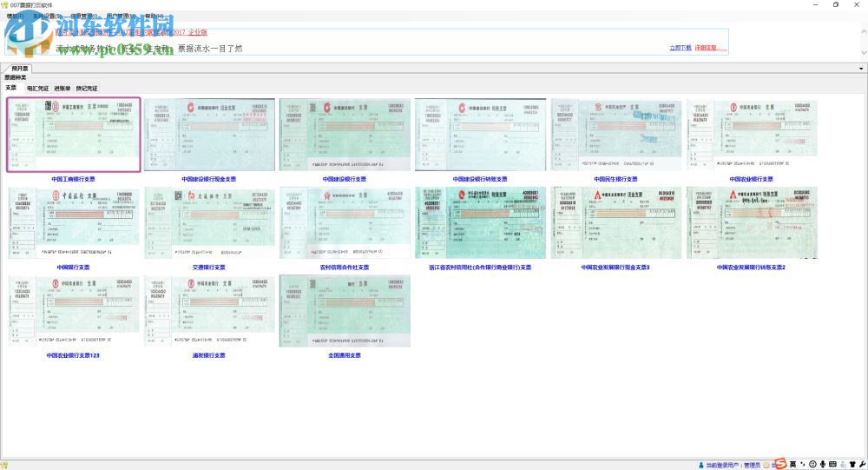The width and height of the screenshot is (868, 470).
Task: Switch to the 进账单 tab
Action: click(62, 88)
